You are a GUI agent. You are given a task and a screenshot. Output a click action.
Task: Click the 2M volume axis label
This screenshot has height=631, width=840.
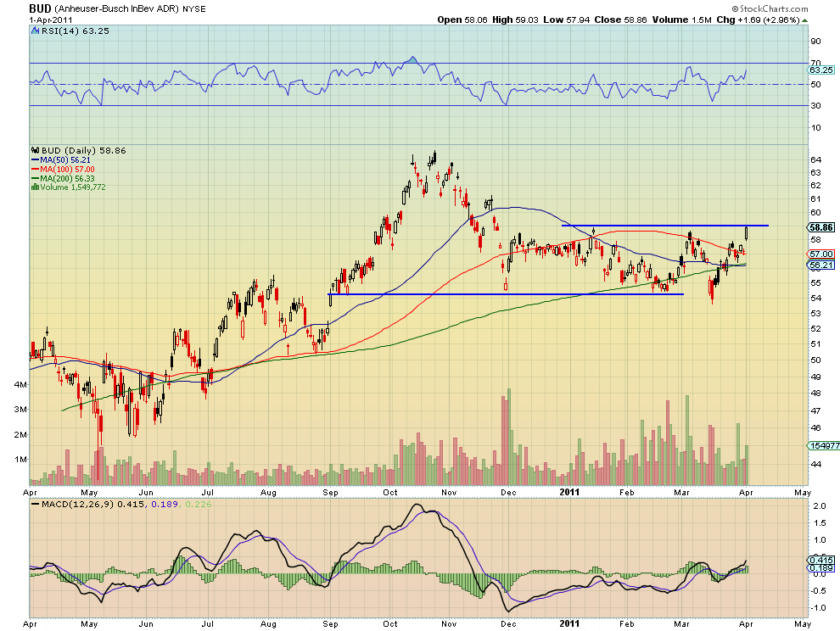(20, 434)
